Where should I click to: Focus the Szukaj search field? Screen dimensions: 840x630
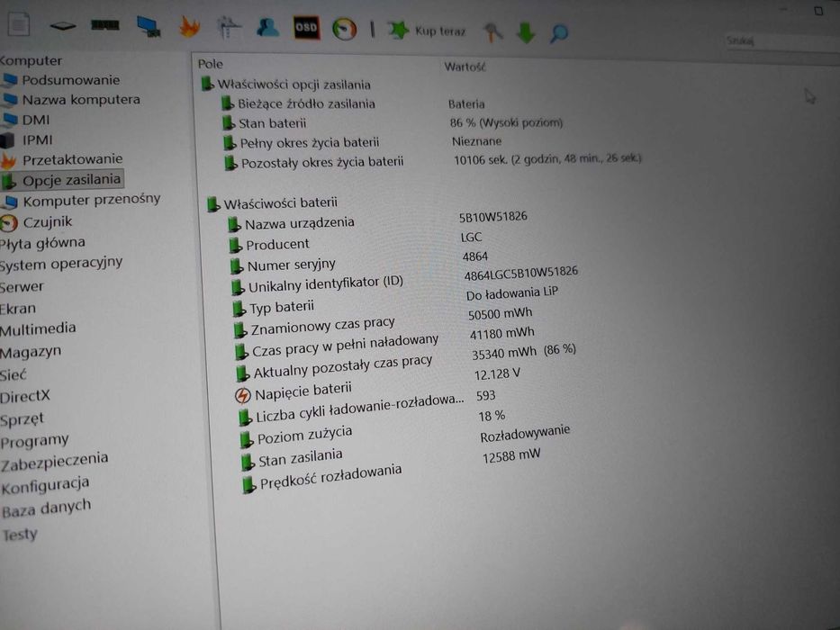pyautogui.click(x=782, y=41)
